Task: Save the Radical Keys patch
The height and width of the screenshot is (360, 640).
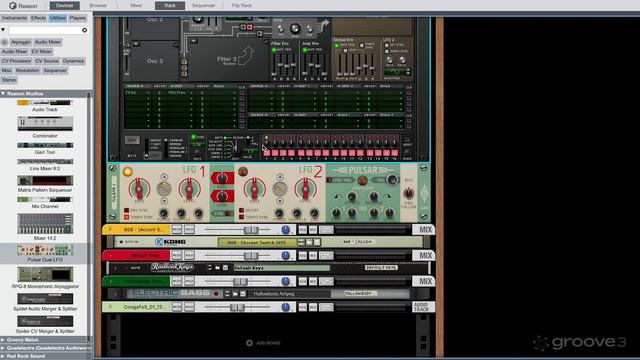Action: (x=225, y=268)
